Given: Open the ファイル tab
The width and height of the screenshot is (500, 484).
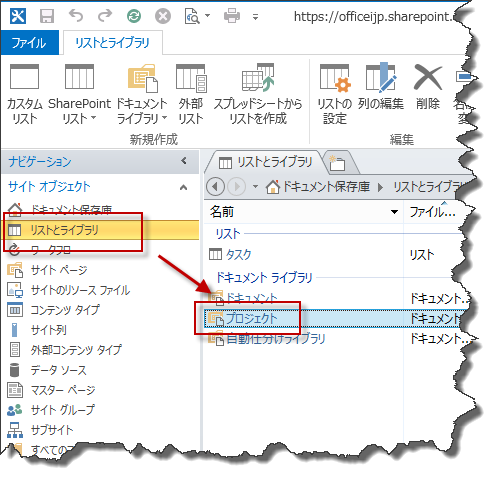Looking at the screenshot, I should click(x=29, y=43).
